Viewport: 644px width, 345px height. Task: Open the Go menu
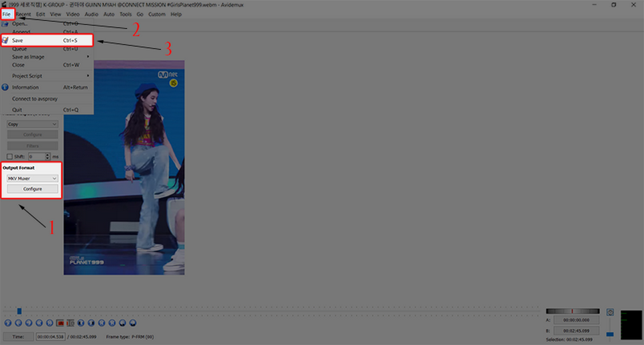tap(140, 14)
